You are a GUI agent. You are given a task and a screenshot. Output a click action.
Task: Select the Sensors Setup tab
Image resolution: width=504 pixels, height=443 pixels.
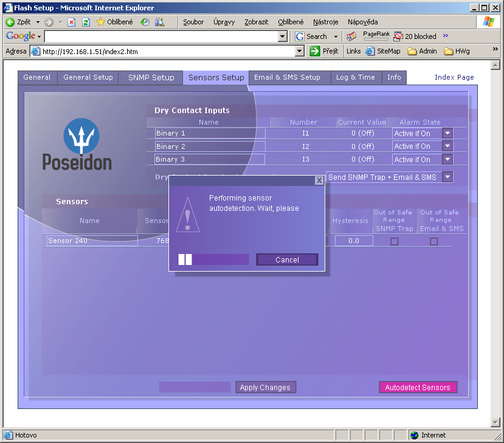tap(216, 77)
